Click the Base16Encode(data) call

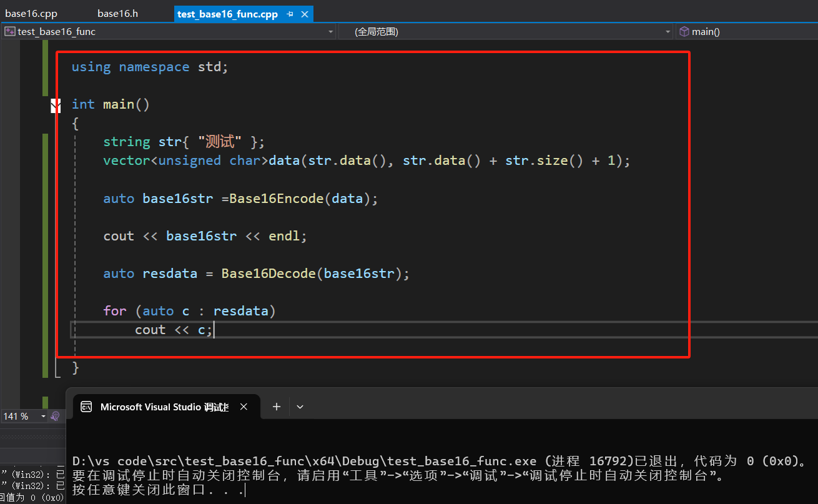[303, 199]
